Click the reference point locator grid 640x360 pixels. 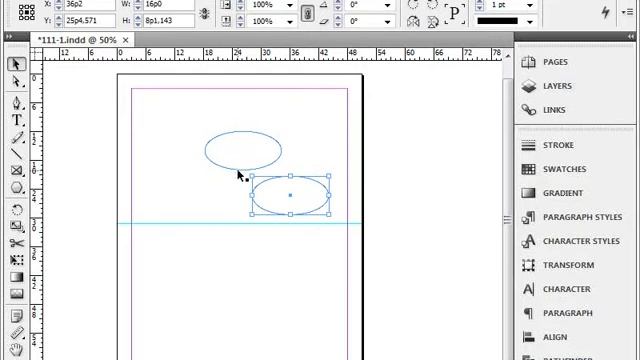(27, 12)
